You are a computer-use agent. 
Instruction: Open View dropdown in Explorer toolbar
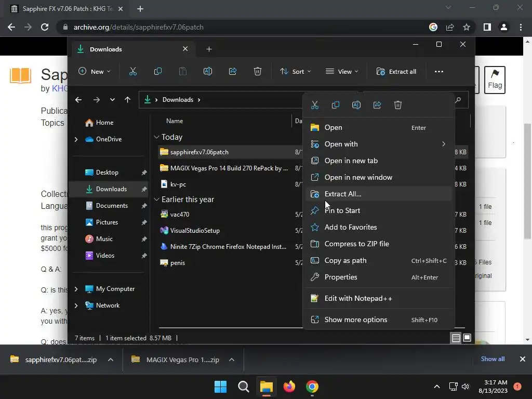coord(342,72)
